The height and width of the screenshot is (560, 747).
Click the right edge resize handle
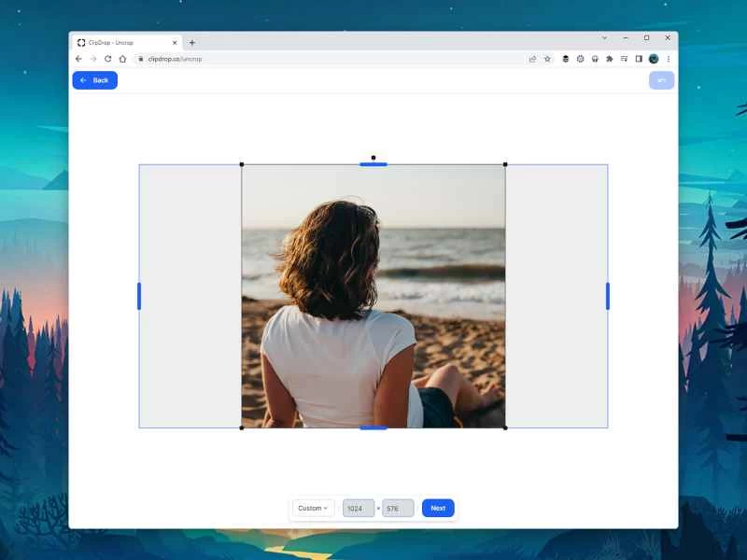coord(608,296)
